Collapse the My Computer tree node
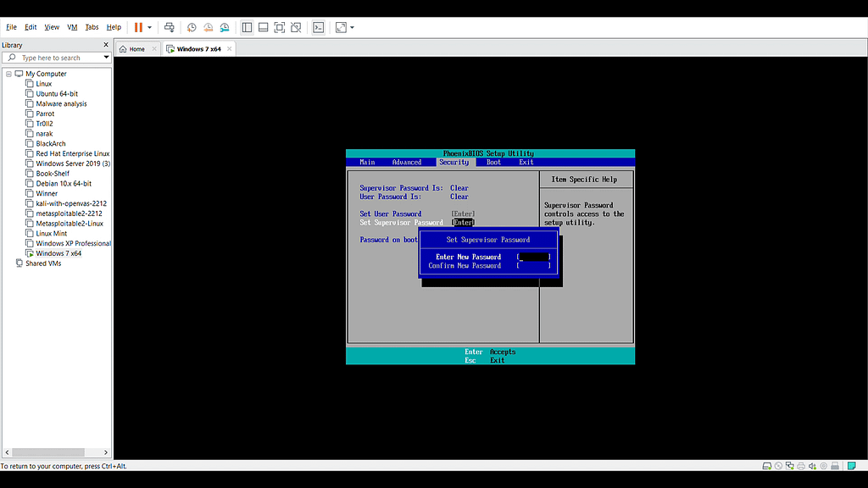Image resolution: width=868 pixels, height=488 pixels. click(x=8, y=74)
